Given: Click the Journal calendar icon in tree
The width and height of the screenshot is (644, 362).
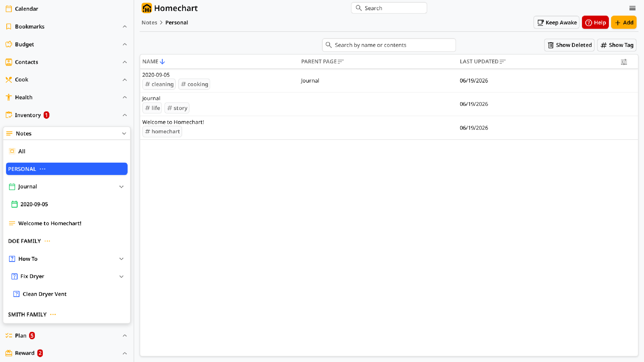Looking at the screenshot, I should pyautogui.click(x=12, y=187).
